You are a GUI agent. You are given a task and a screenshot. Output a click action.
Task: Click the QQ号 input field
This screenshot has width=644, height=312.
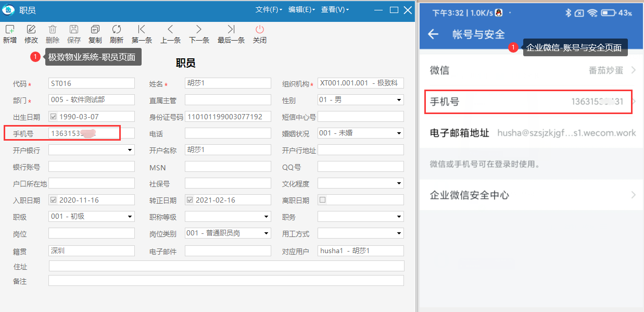tap(361, 167)
